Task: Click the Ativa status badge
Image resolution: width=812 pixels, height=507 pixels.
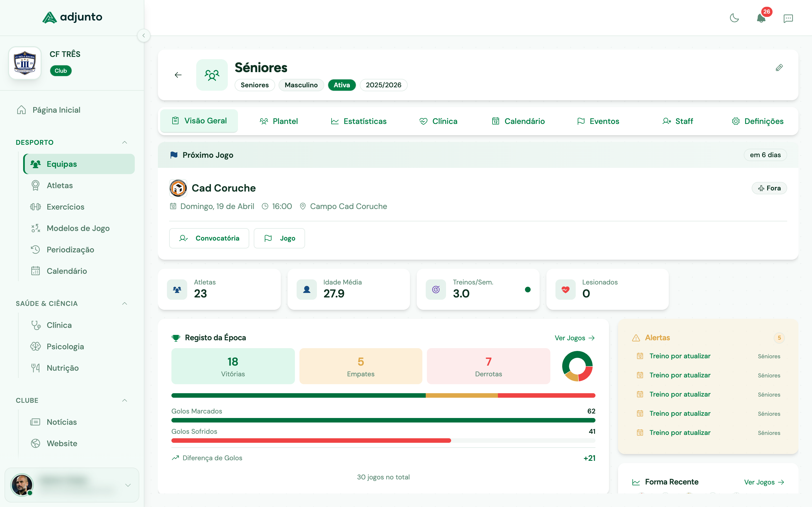Action: [x=342, y=85]
